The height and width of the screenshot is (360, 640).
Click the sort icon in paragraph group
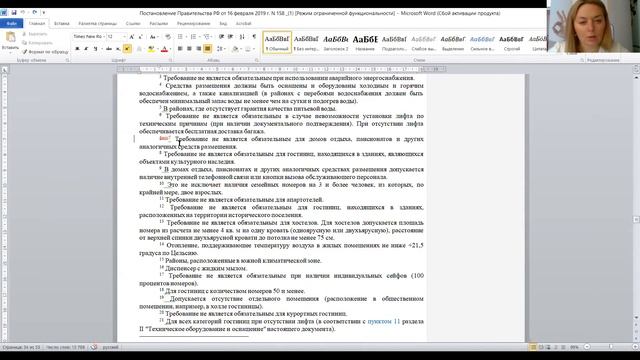242,37
